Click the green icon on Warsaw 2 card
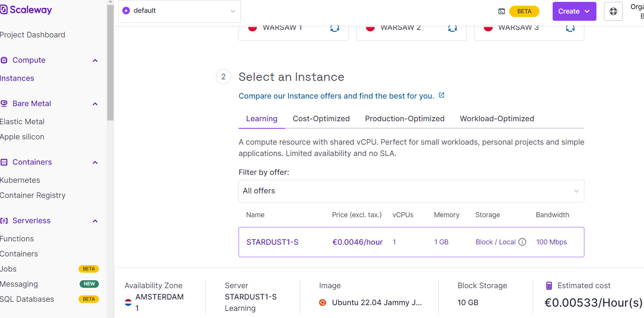 [453, 28]
